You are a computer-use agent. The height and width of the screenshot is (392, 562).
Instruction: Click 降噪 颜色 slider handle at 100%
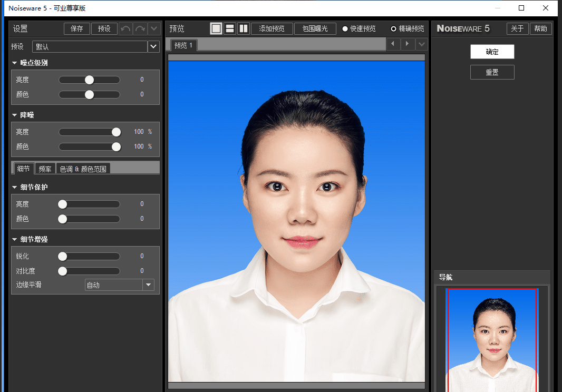[x=116, y=147]
